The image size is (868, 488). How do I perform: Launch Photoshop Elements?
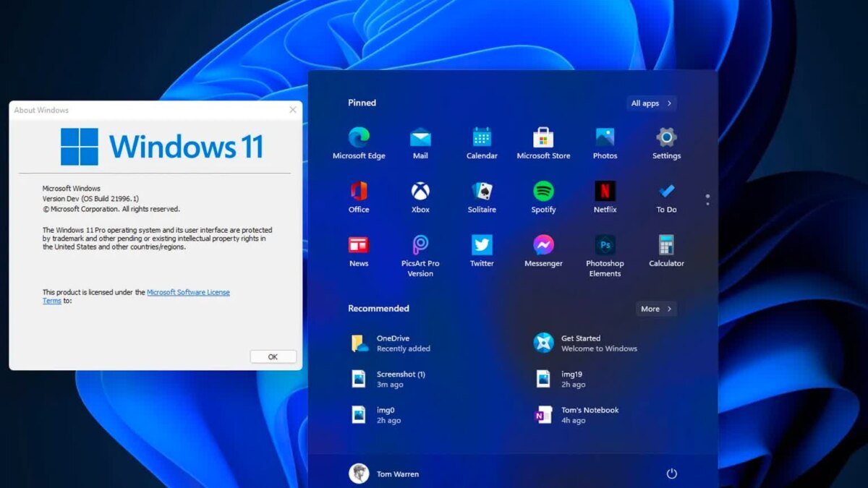pos(605,246)
